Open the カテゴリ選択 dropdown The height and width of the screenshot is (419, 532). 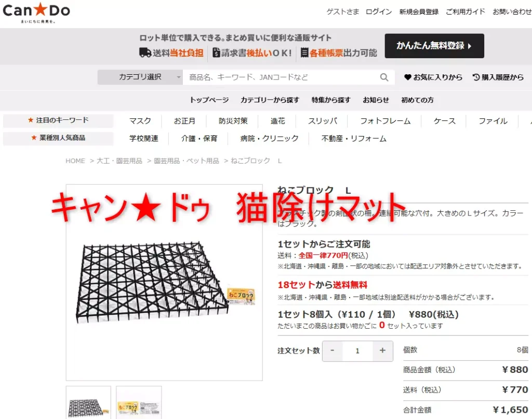tap(140, 77)
